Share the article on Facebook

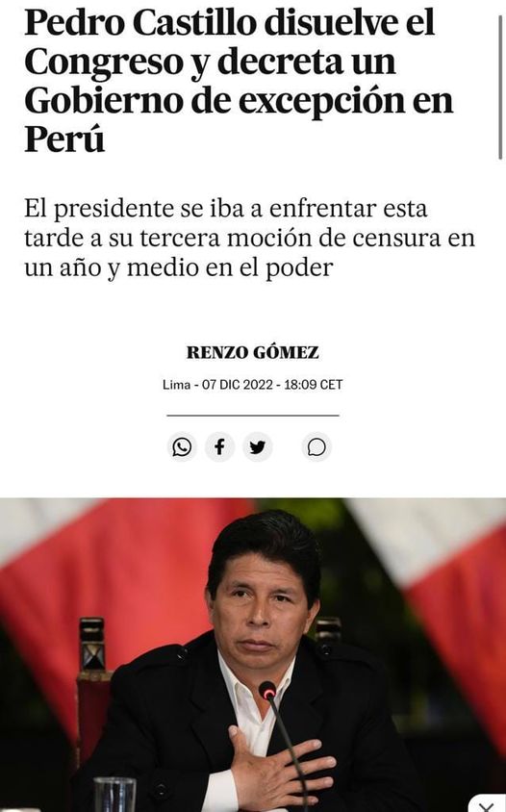click(219, 447)
